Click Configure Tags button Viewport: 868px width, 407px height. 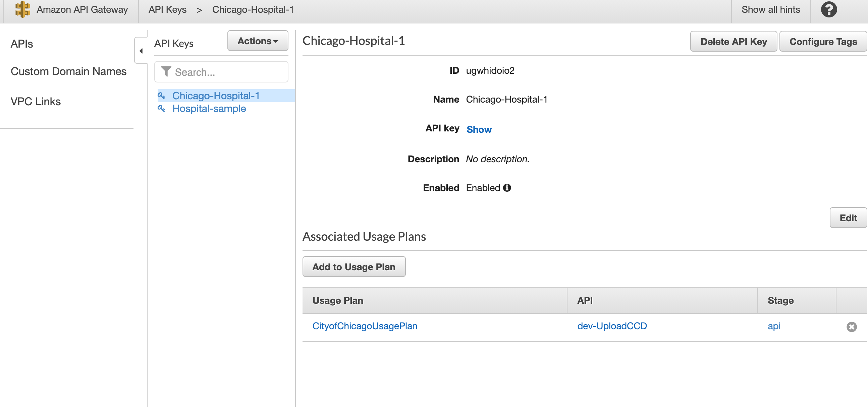pos(822,42)
